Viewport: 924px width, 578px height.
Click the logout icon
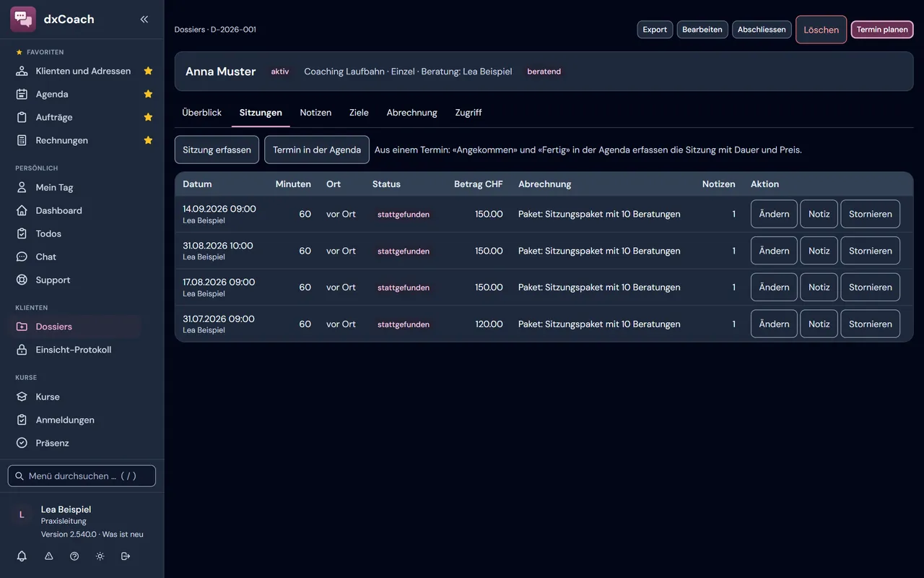point(126,556)
